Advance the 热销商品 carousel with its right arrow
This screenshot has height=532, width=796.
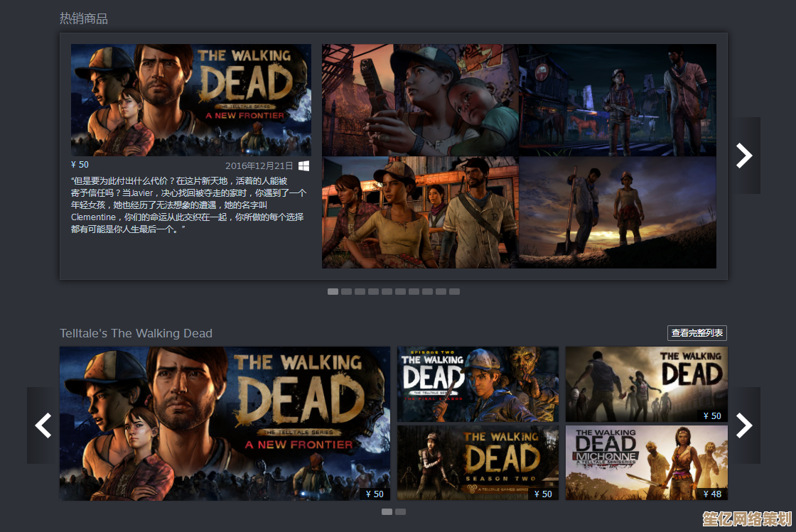pos(744,156)
